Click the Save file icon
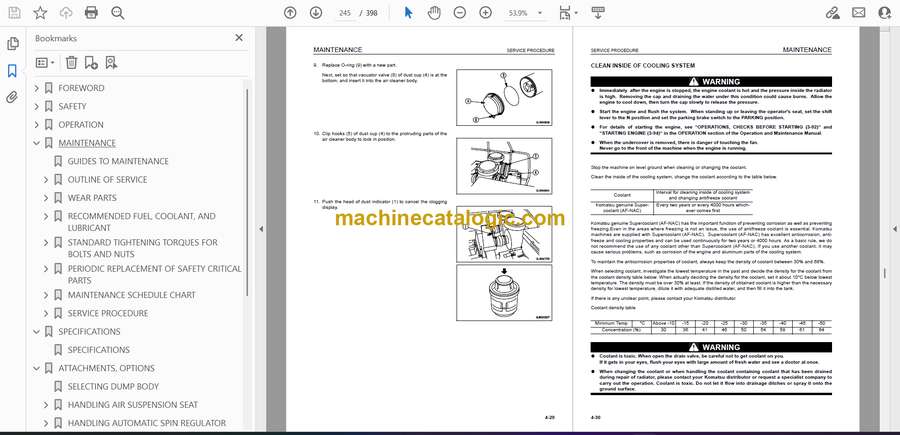 click(14, 13)
